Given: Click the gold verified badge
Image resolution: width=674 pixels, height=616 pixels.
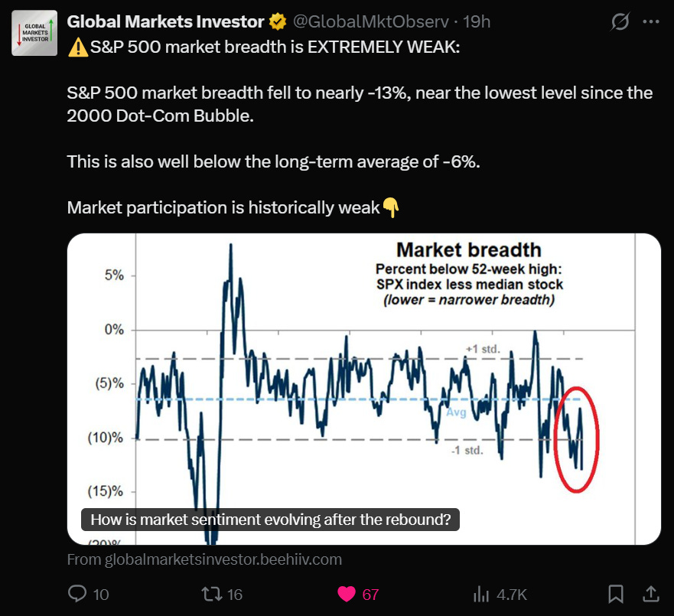Looking at the screenshot, I should point(278,22).
